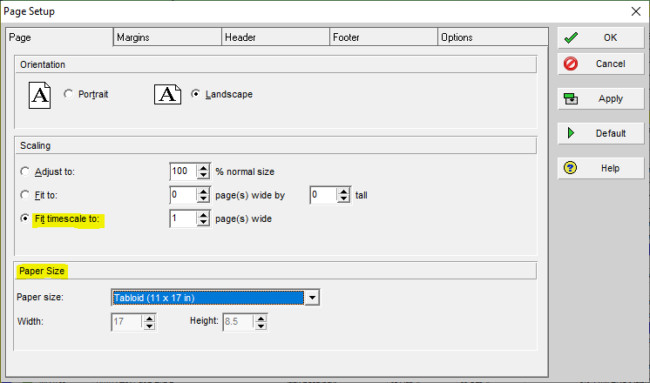
Task: Open the Header tab
Action: (276, 37)
